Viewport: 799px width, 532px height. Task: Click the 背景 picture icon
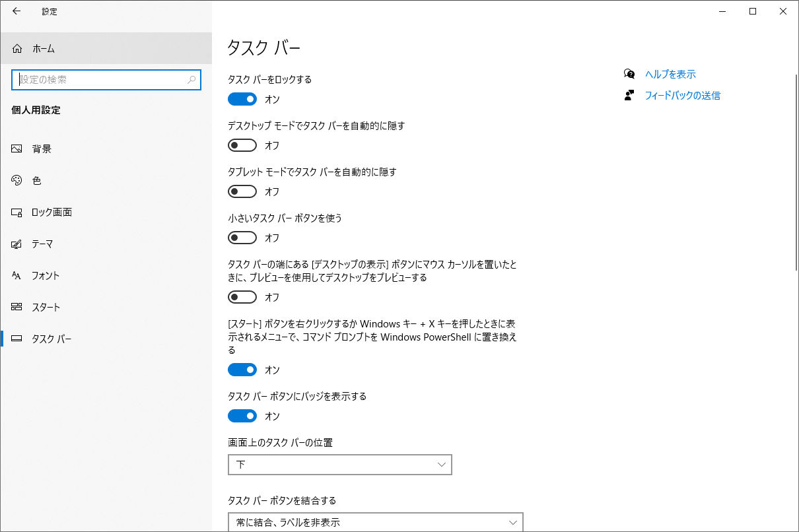pyautogui.click(x=17, y=149)
